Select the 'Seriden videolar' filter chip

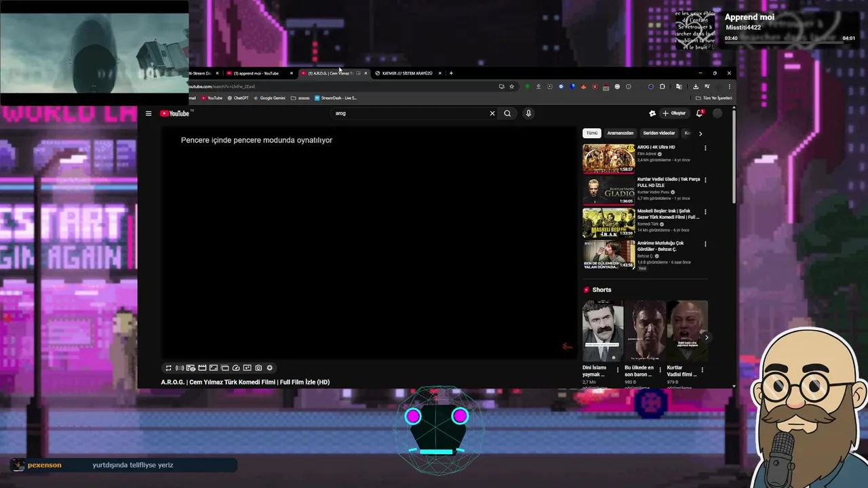(659, 134)
